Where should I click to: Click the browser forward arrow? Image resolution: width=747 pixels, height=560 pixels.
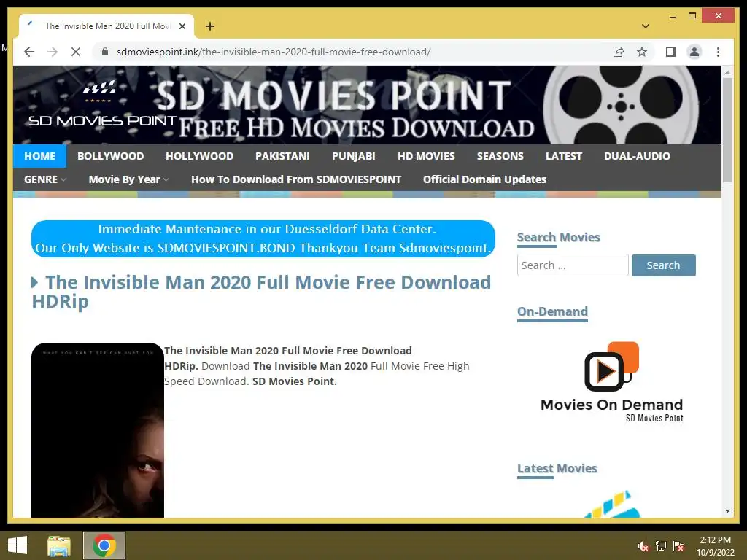point(53,52)
